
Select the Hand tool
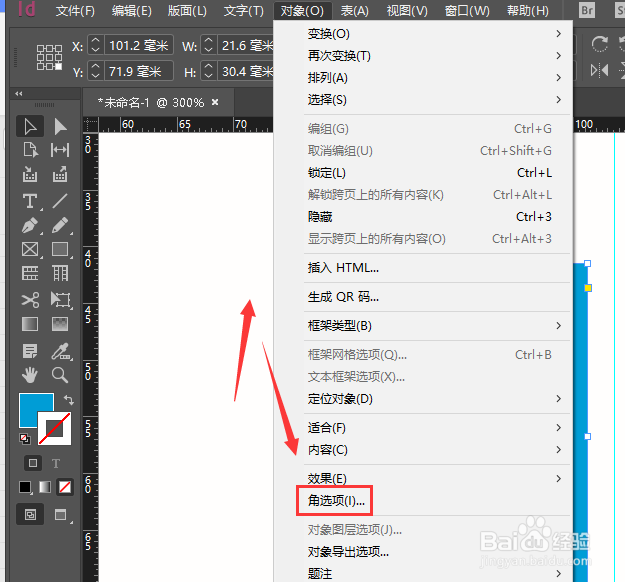(30, 375)
